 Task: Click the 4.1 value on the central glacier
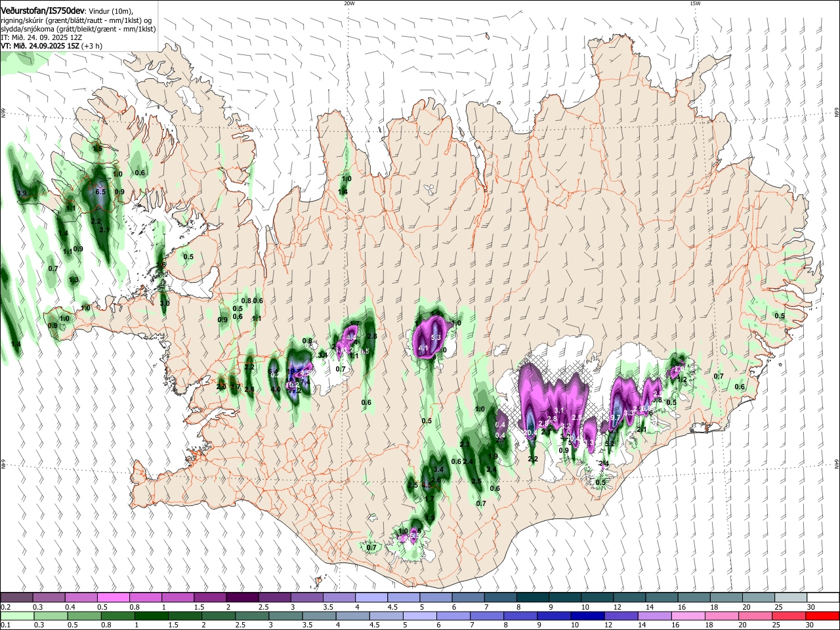point(423,348)
